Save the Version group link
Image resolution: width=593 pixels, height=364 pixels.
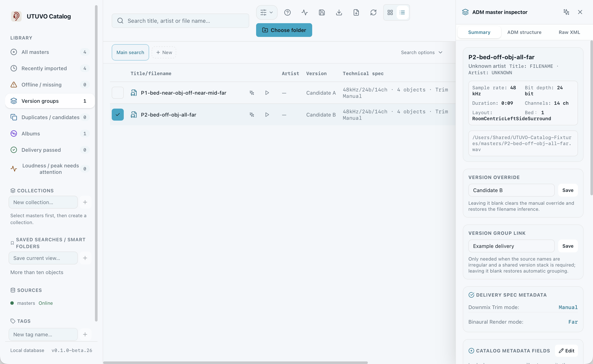568,246
